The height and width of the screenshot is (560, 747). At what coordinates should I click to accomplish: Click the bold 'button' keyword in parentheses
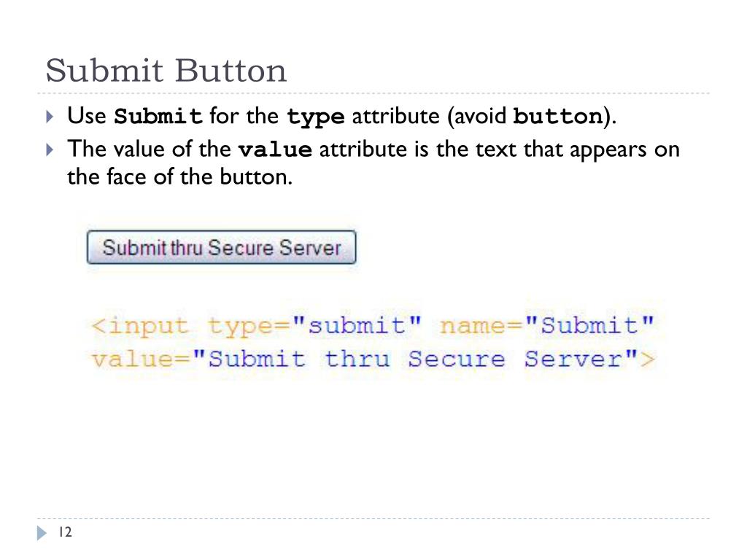pyautogui.click(x=558, y=116)
